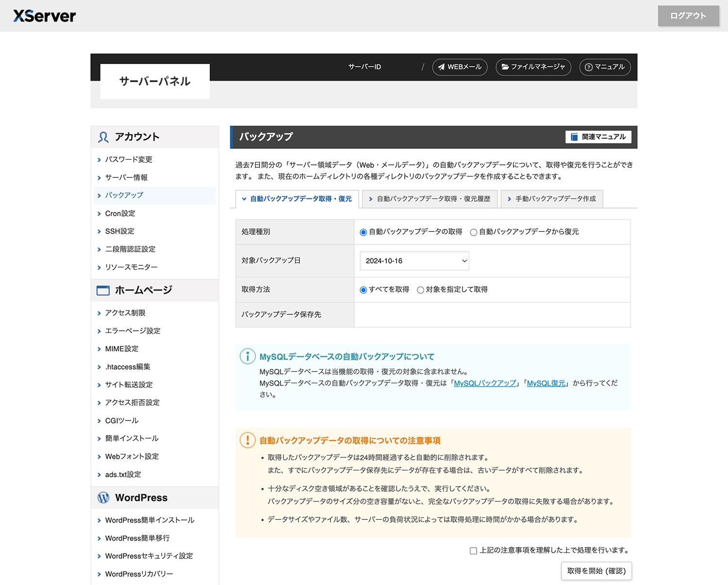Viewport: 728px width, 585px height.
Task: Open リソースモニター sidebar item
Action: tap(131, 267)
